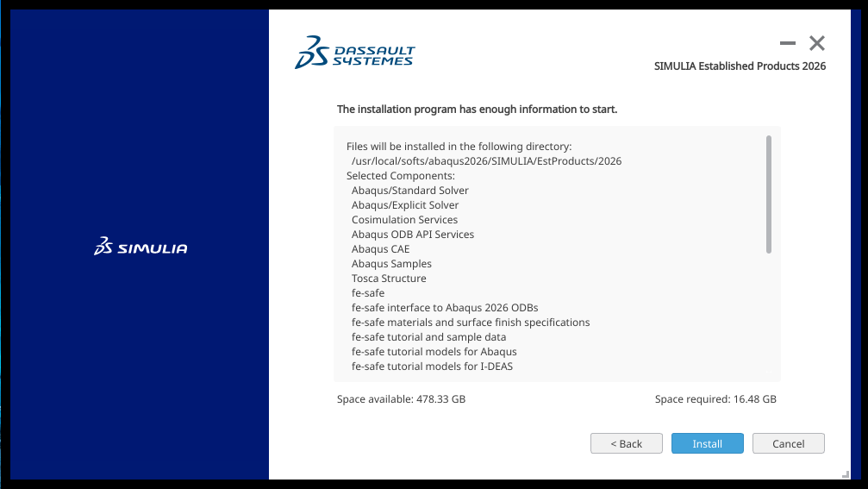Click 'Abaqus Samples' entry

coord(391,264)
